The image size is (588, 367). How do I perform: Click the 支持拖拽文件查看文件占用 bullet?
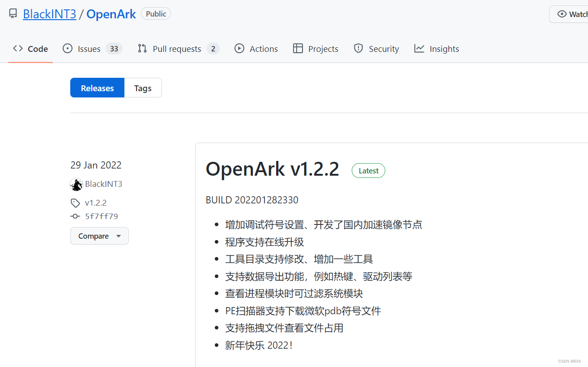285,328
